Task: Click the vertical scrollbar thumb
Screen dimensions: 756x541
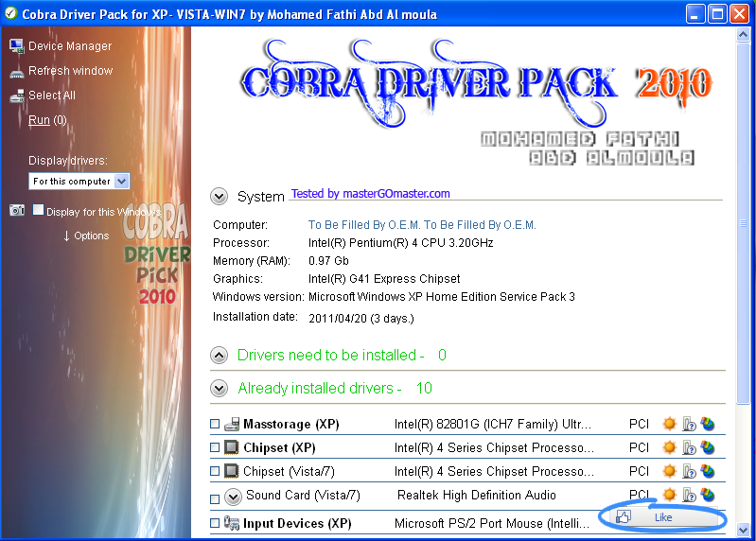Action: (743, 223)
